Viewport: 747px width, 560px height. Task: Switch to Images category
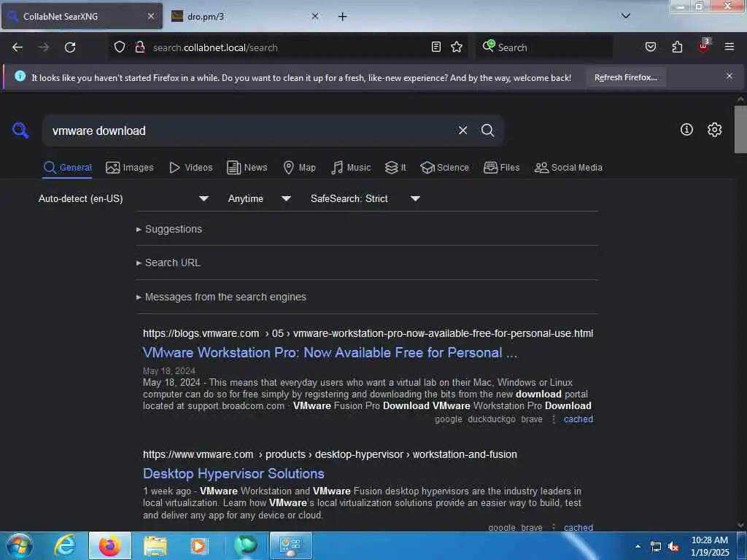pos(130,168)
